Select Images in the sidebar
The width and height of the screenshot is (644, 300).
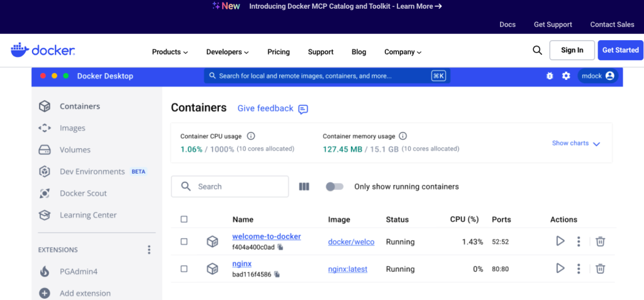pyautogui.click(x=73, y=128)
